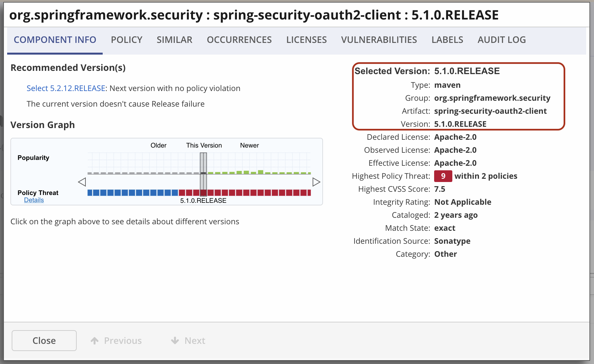Click the 'Older' label in version graph

coord(159,145)
